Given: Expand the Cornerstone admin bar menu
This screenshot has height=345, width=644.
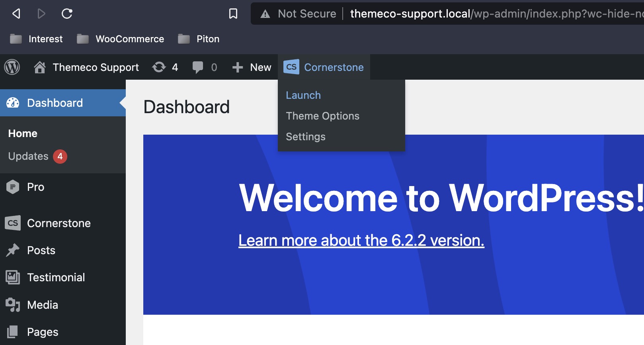Looking at the screenshot, I should click(324, 67).
